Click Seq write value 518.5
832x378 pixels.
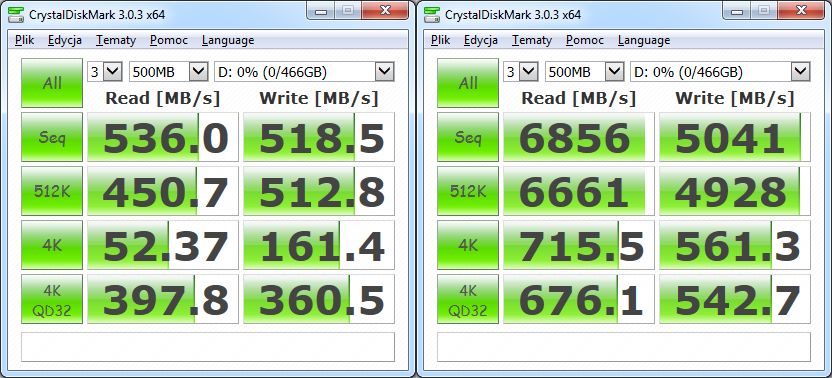319,137
